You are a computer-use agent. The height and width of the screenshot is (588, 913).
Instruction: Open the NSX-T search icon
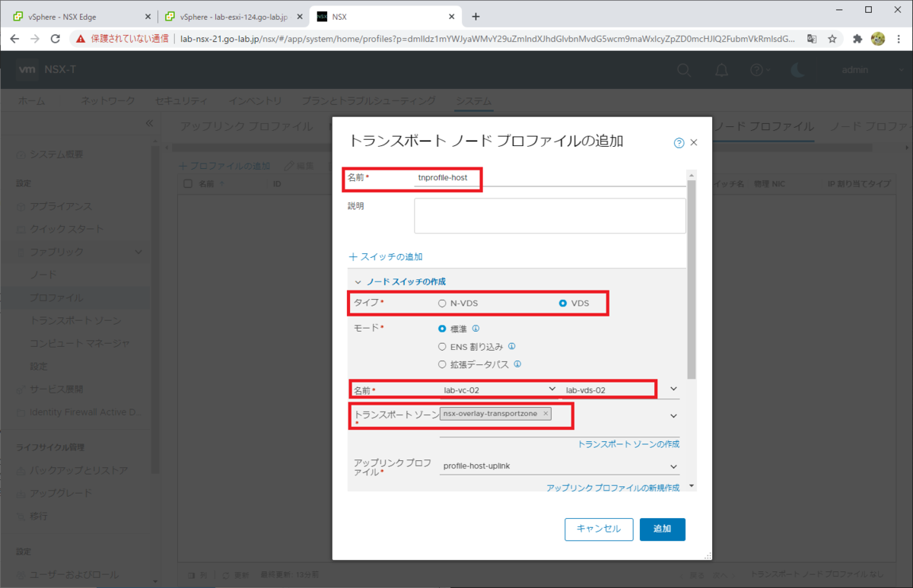(685, 70)
